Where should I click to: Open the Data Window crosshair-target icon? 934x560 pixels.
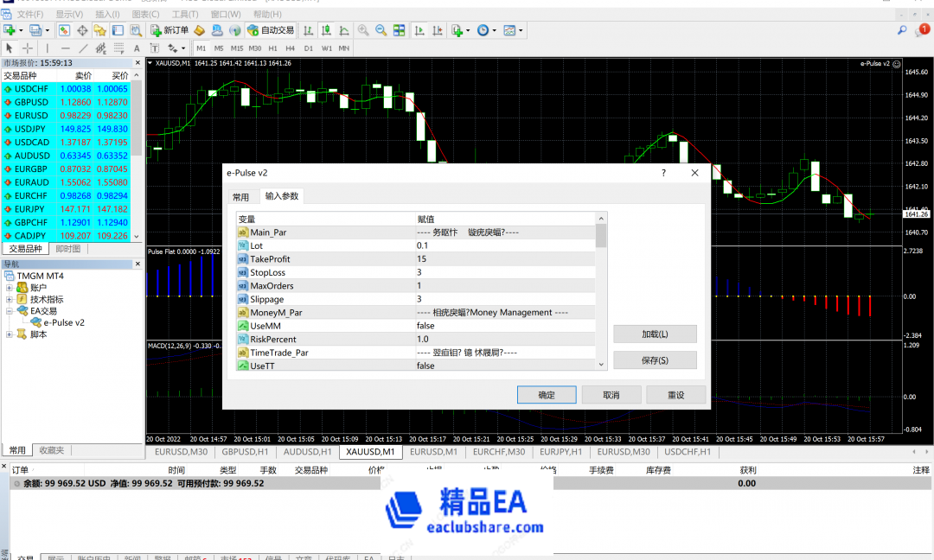tap(82, 30)
